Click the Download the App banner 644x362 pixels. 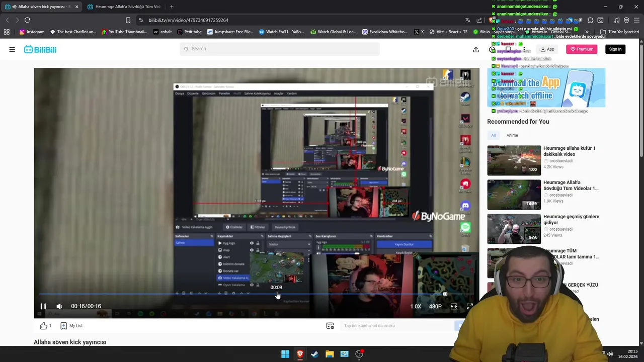pyautogui.click(x=546, y=87)
